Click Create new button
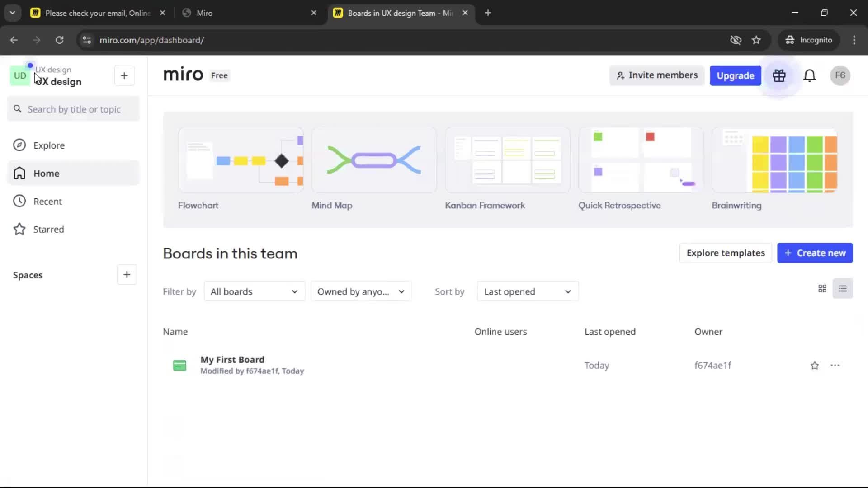Viewport: 868px width, 488px height. point(815,253)
